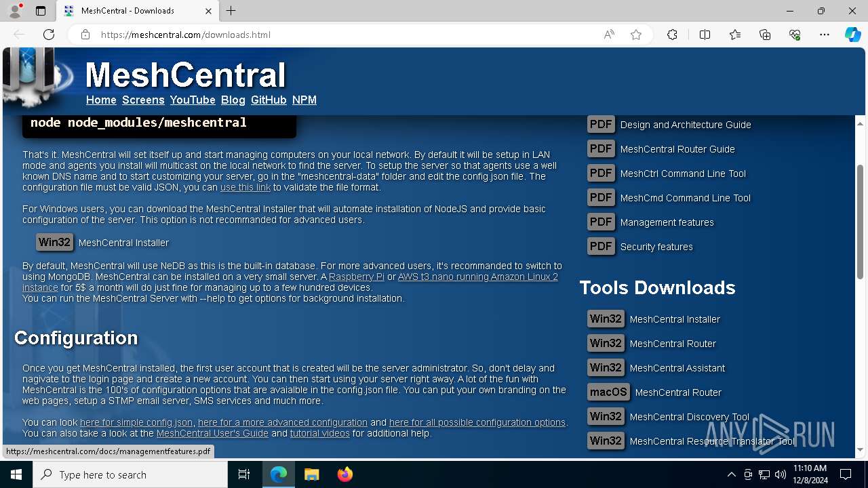Image resolution: width=868 pixels, height=488 pixels.
Task: Click the PDF badge for Management features
Action: pyautogui.click(x=601, y=222)
